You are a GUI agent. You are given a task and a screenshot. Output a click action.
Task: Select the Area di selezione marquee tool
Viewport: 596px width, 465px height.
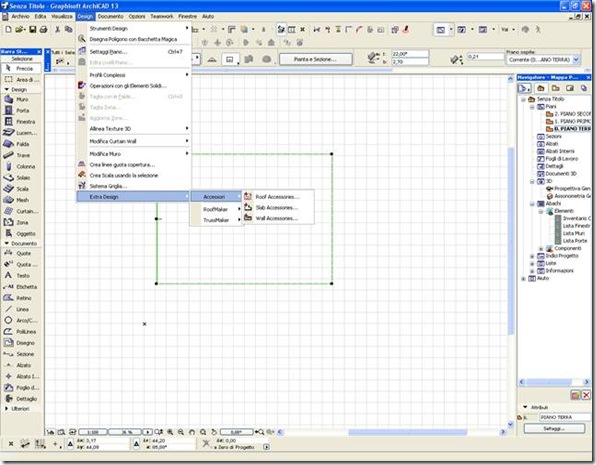click(x=21, y=79)
